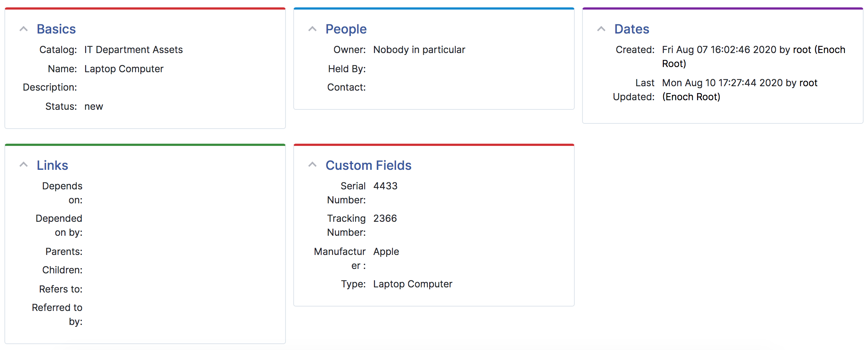Open the Custom Fields section heading

pyautogui.click(x=368, y=165)
